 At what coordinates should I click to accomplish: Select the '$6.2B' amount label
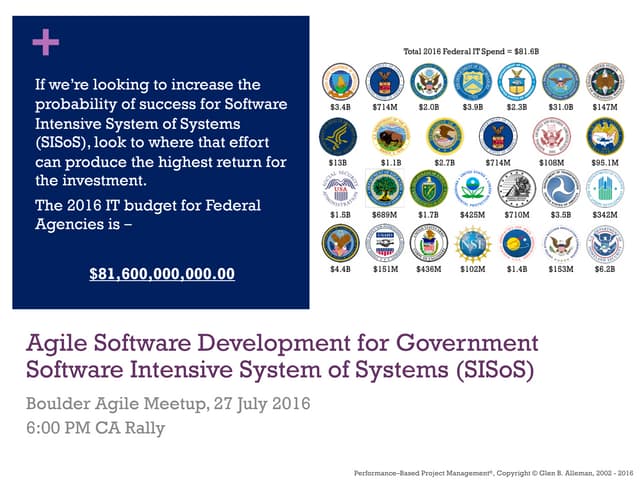click(605, 269)
